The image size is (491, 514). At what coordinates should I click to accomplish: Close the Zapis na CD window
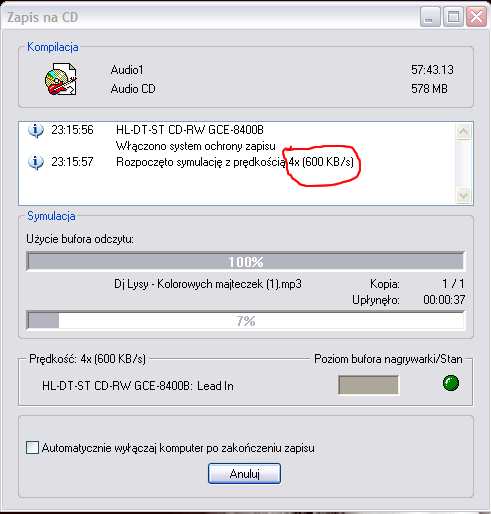(x=476, y=17)
